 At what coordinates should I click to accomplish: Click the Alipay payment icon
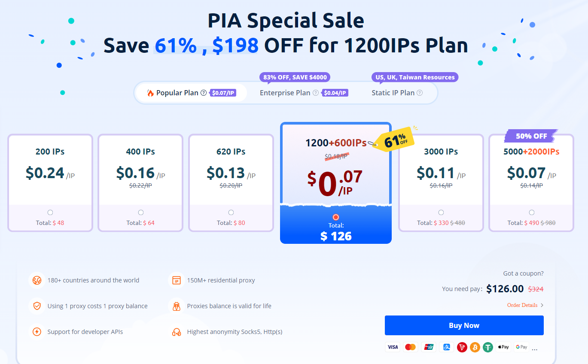447,347
